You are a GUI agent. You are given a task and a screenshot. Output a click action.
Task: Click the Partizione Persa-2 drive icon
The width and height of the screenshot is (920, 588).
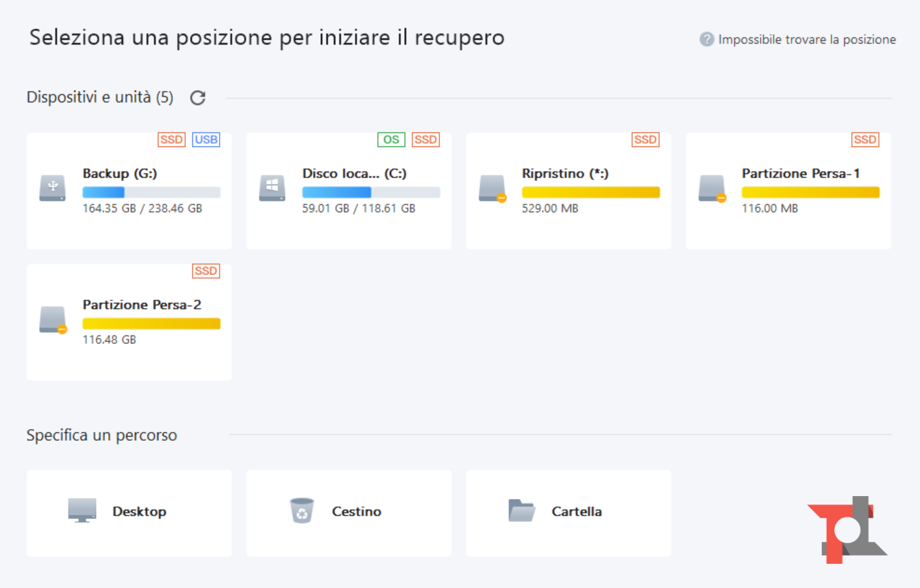tap(53, 320)
